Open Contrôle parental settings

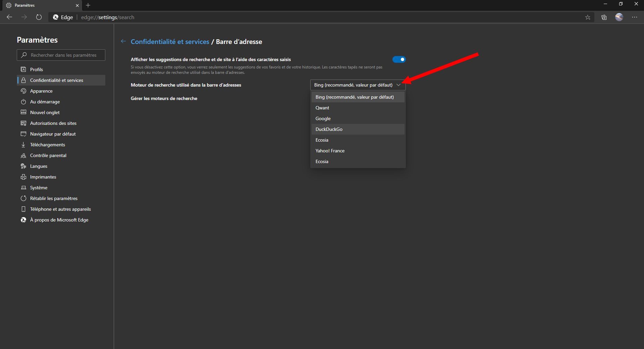click(61, 155)
